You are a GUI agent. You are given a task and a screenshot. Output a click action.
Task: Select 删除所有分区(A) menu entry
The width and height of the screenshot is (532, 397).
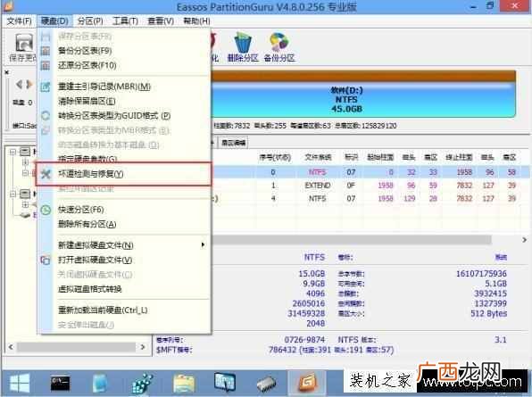[x=125, y=224]
